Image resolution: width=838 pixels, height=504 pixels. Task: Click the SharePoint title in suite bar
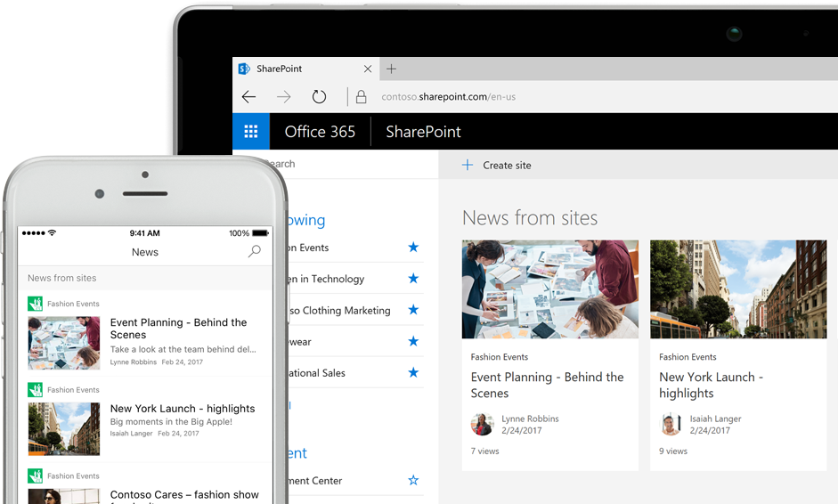423,132
